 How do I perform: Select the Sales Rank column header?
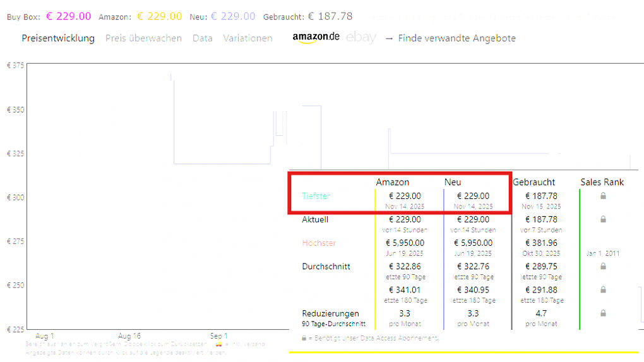(x=602, y=182)
